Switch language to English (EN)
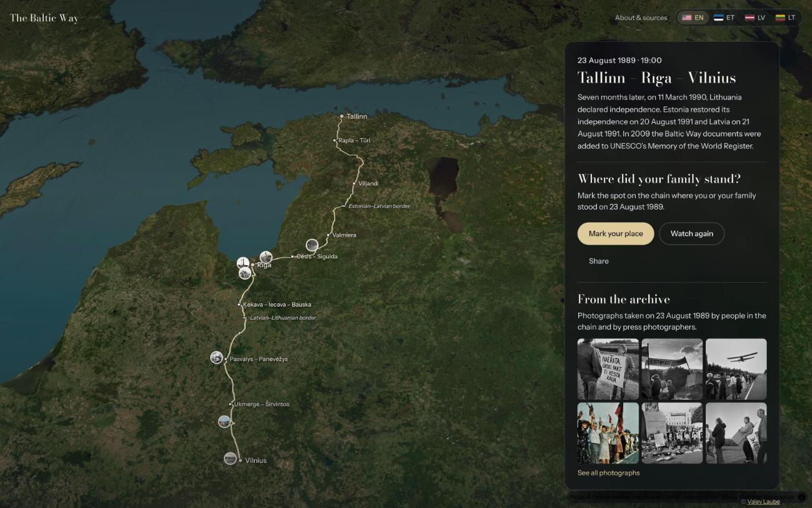The height and width of the screenshot is (508, 812). click(x=693, y=18)
